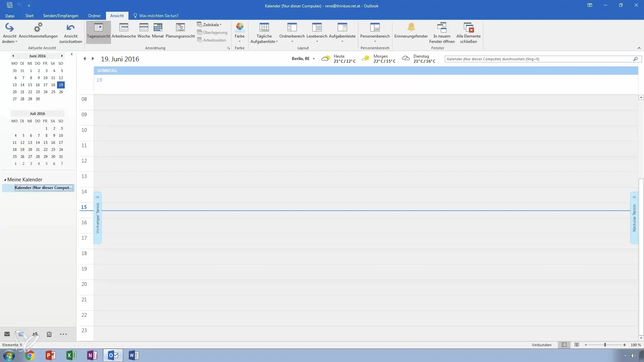Collapse the folder pane arrow
The image size is (644, 362).
pyautogui.click(x=71, y=54)
